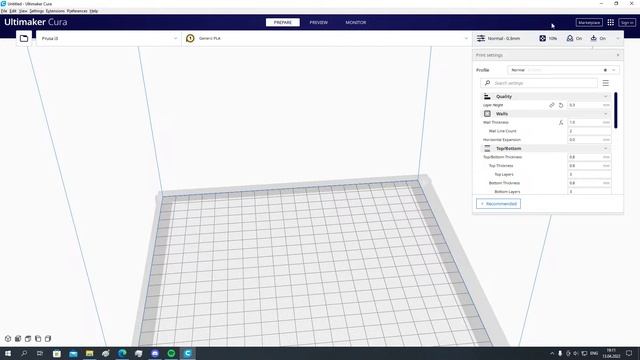The height and width of the screenshot is (360, 640).
Task: Click the Quality category icon
Action: click(x=487, y=96)
